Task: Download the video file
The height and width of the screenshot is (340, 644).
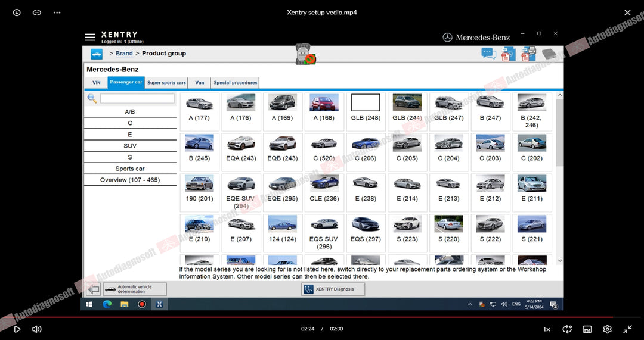Action: click(x=17, y=13)
